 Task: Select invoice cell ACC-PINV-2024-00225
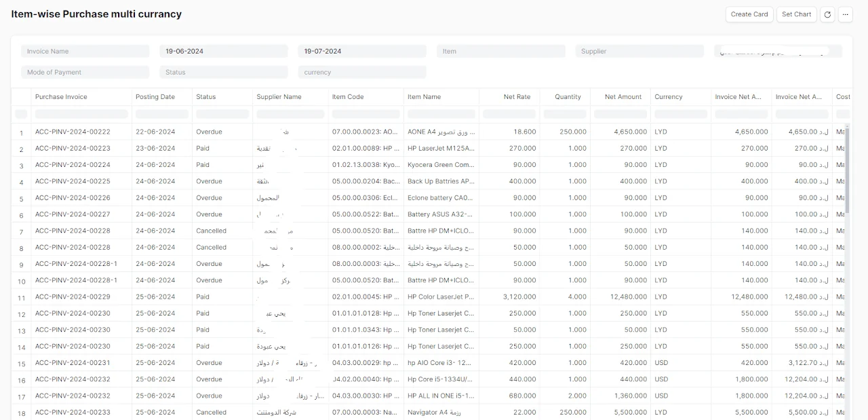click(73, 181)
